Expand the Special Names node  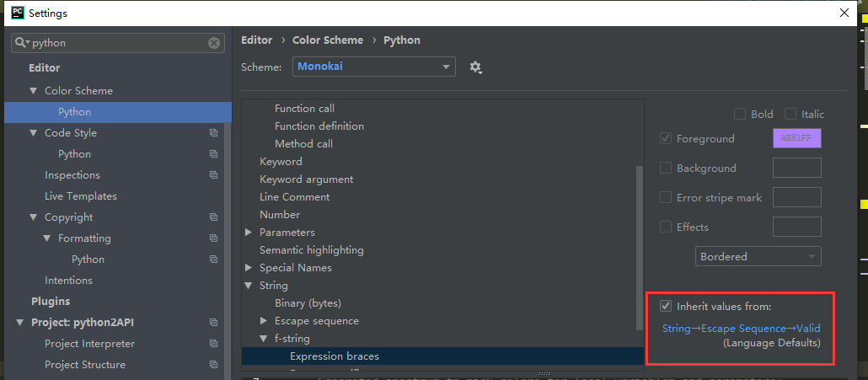click(x=249, y=268)
